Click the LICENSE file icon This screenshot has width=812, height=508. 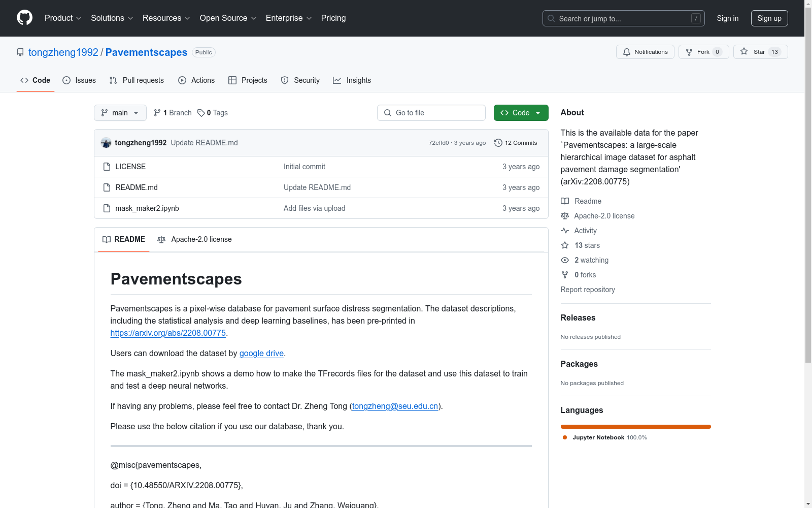click(x=107, y=167)
